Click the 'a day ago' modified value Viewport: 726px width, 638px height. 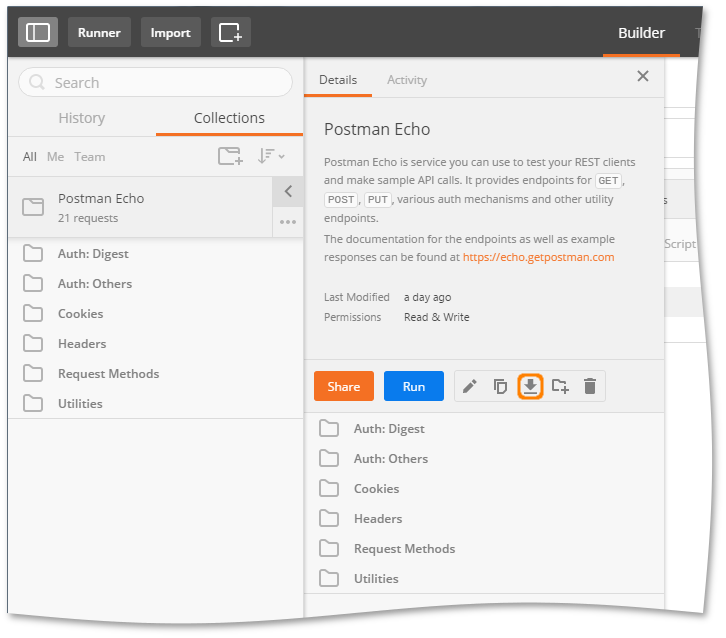[x=427, y=297]
